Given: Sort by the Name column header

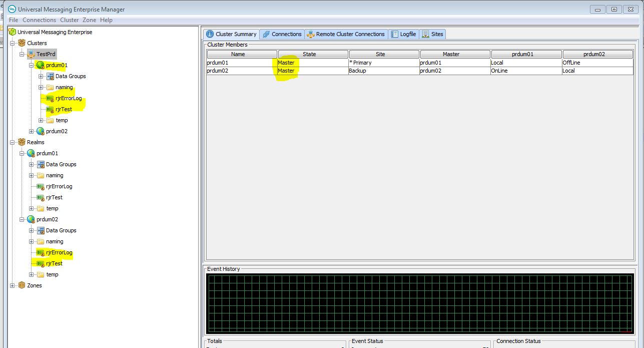Looking at the screenshot, I should (242, 54).
